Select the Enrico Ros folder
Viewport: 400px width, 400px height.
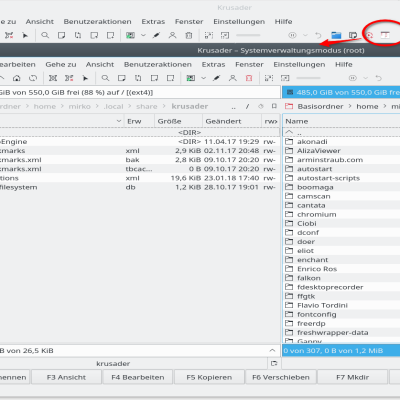tap(341, 269)
